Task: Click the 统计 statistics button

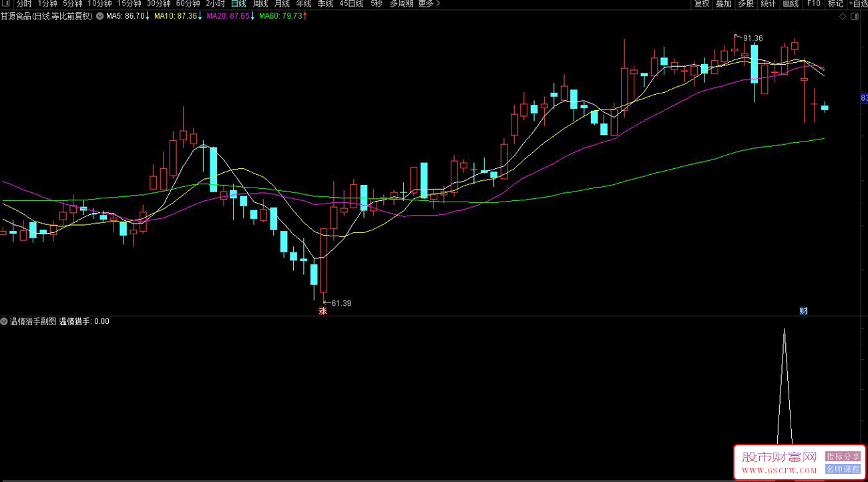Action: tap(769, 4)
